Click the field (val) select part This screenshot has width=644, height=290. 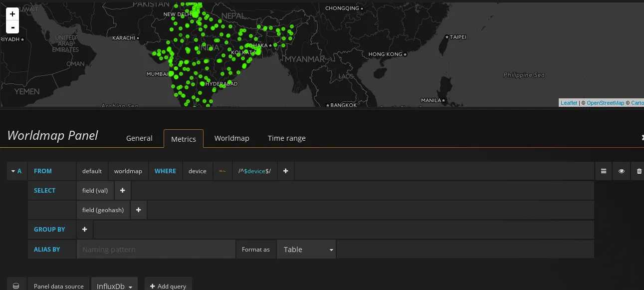coord(95,190)
